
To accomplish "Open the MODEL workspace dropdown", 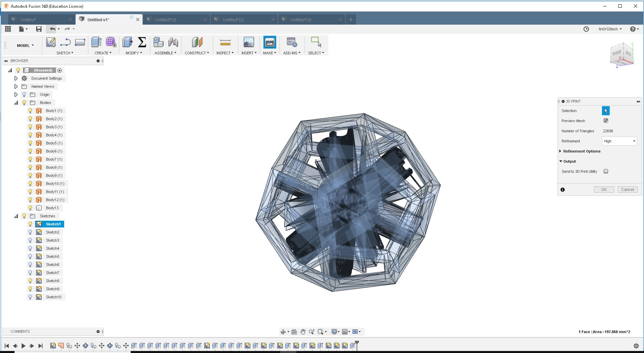I will (x=25, y=46).
